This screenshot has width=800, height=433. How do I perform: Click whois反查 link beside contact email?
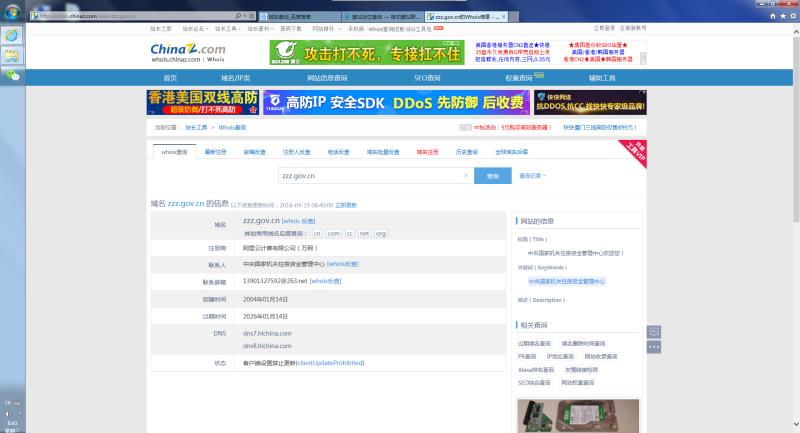(x=326, y=281)
